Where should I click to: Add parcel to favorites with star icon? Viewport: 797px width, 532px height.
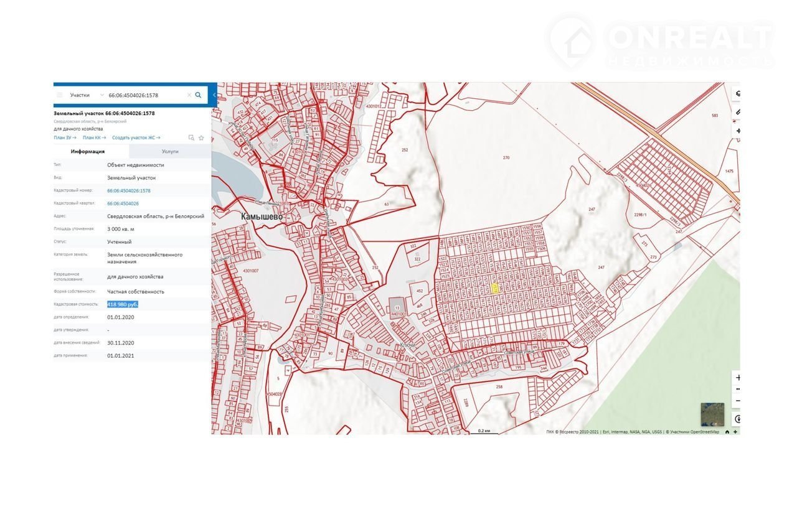(201, 138)
